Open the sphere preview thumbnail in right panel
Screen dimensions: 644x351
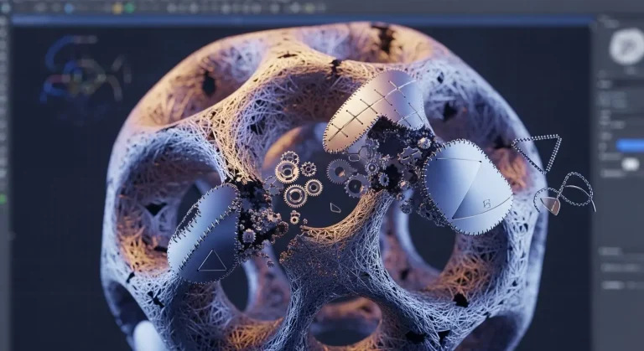pyautogui.click(x=627, y=46)
